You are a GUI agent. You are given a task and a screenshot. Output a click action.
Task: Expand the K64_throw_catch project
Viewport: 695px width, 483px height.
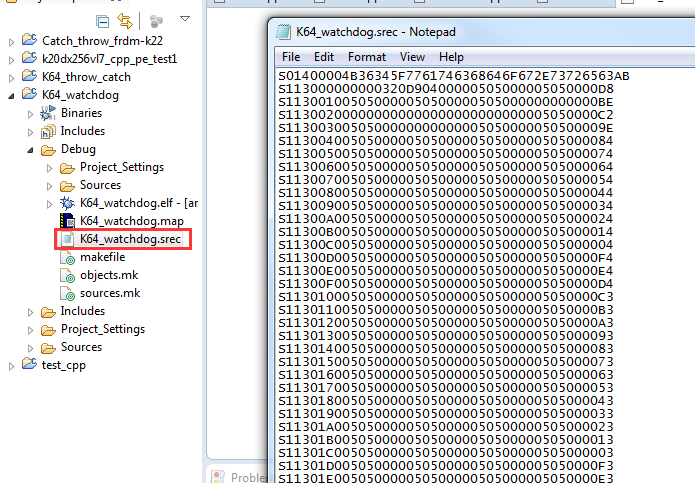(12, 78)
